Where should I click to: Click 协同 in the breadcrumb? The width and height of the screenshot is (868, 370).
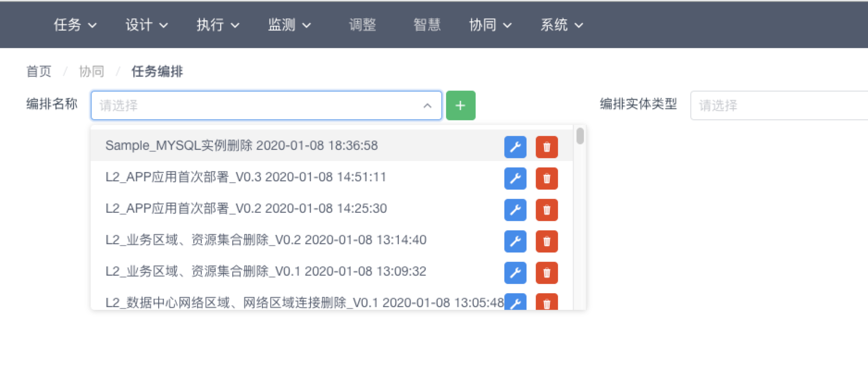(x=92, y=72)
